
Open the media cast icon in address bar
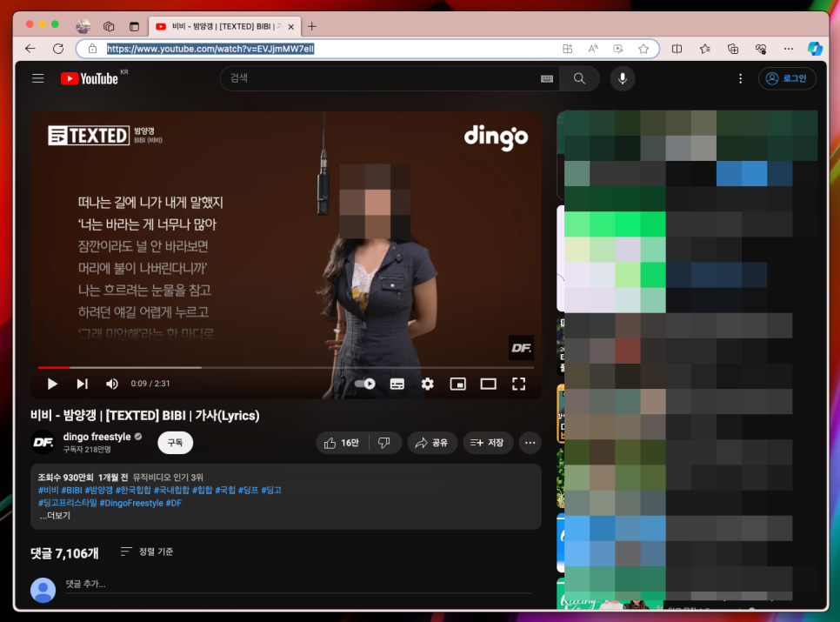point(618,49)
